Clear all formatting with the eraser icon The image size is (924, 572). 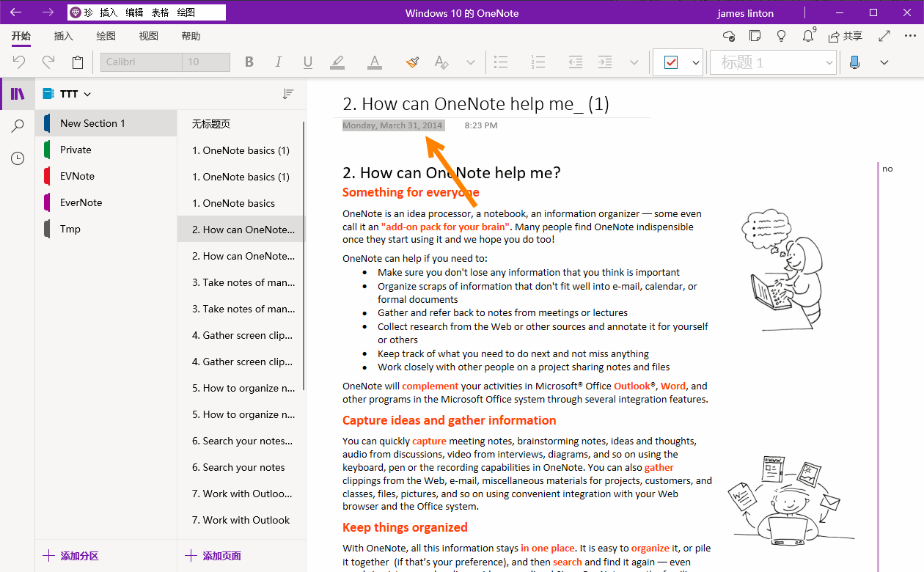point(441,62)
